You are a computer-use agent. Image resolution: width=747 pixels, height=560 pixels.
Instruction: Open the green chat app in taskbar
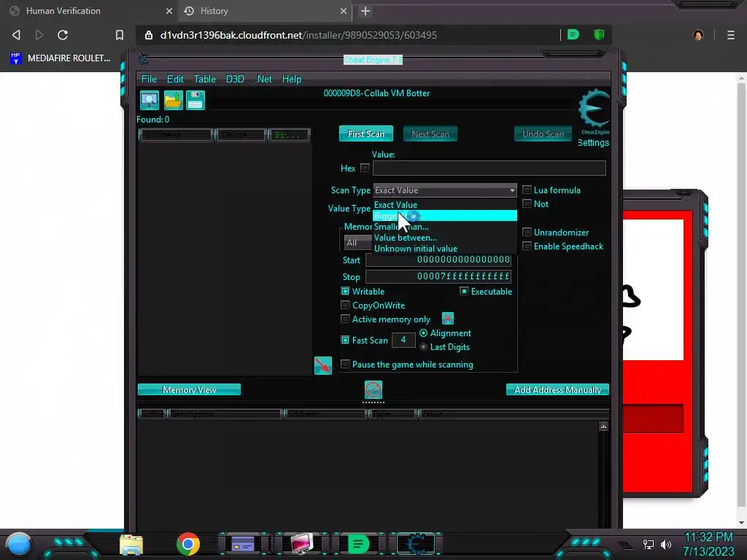pyautogui.click(x=358, y=544)
